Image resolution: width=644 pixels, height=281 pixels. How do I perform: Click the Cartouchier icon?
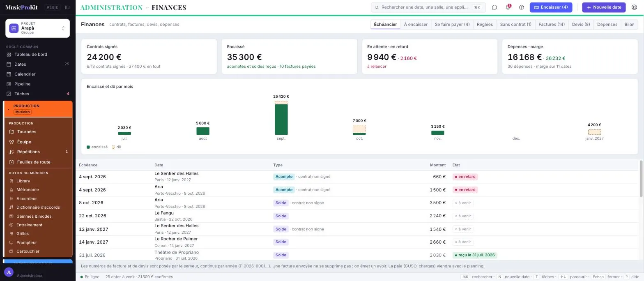tap(11, 251)
